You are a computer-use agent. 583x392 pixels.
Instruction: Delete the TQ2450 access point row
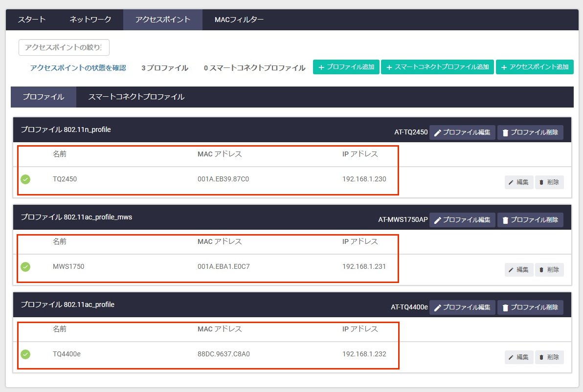pyautogui.click(x=549, y=182)
